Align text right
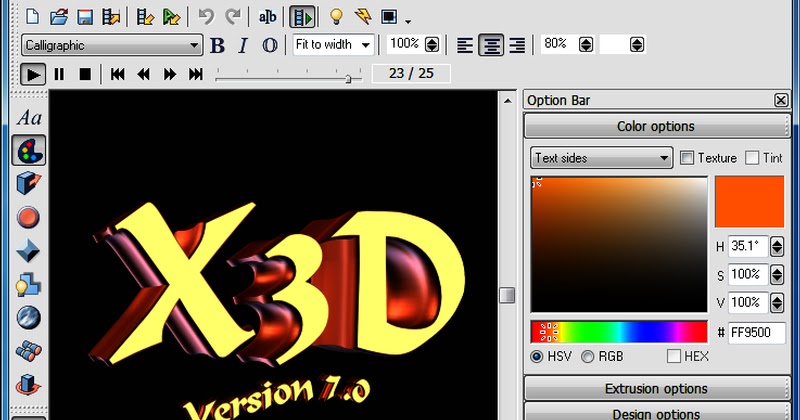Image resolution: width=800 pixels, height=420 pixels. coord(517,45)
